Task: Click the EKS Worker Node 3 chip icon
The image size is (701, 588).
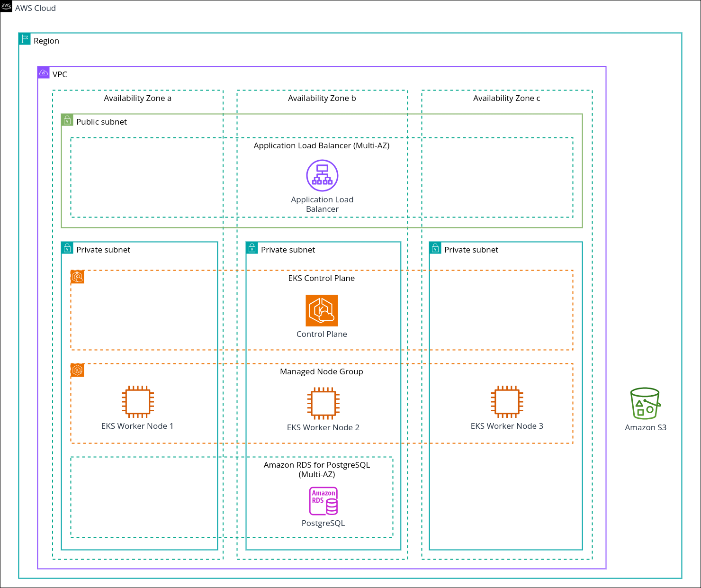Action: pyautogui.click(x=507, y=402)
